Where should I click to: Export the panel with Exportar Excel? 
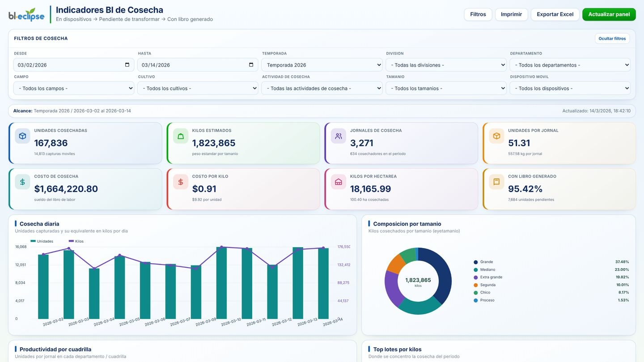(x=555, y=14)
